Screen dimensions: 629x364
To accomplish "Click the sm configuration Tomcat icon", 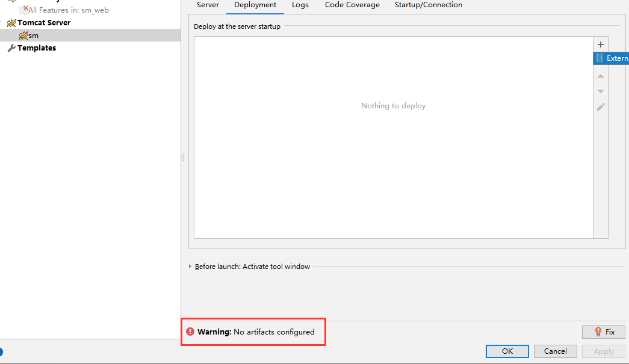I will [23, 35].
